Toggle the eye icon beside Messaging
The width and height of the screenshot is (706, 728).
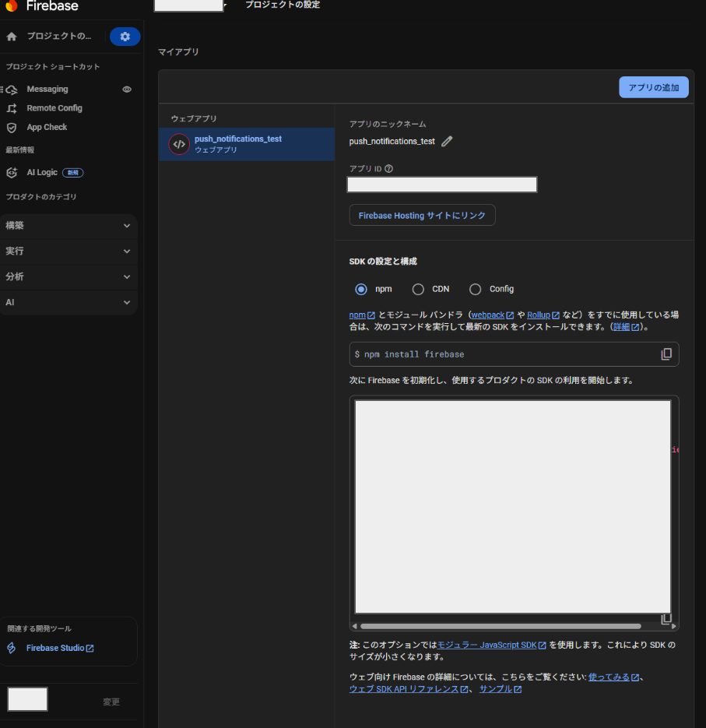click(127, 90)
